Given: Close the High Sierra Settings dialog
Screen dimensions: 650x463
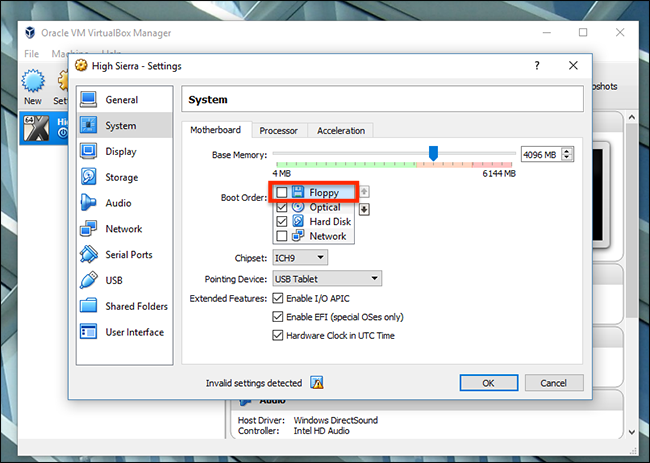Looking at the screenshot, I should [x=573, y=65].
